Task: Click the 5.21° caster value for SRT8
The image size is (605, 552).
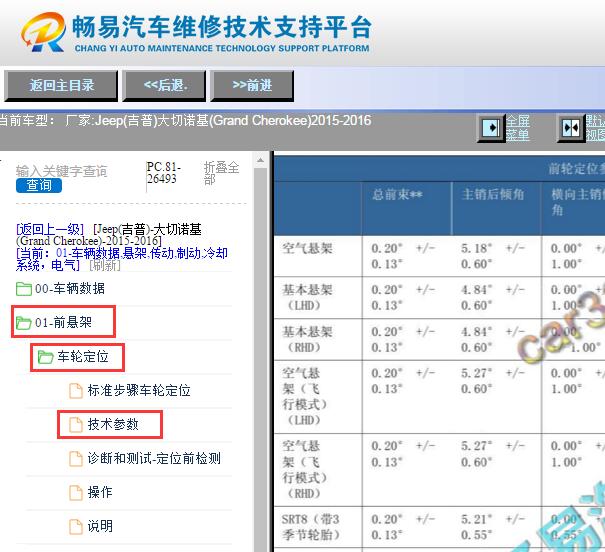Action: click(477, 519)
